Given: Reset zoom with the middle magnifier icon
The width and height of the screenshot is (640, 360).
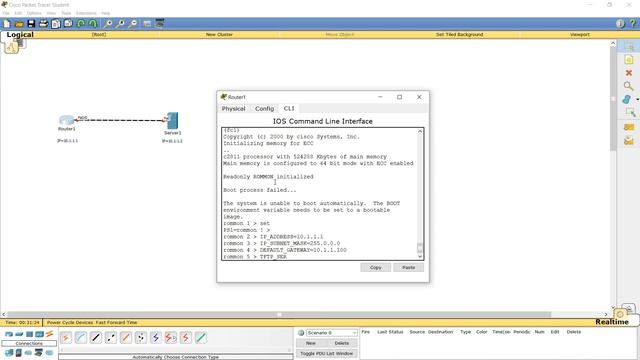Looking at the screenshot, I should 120,24.
